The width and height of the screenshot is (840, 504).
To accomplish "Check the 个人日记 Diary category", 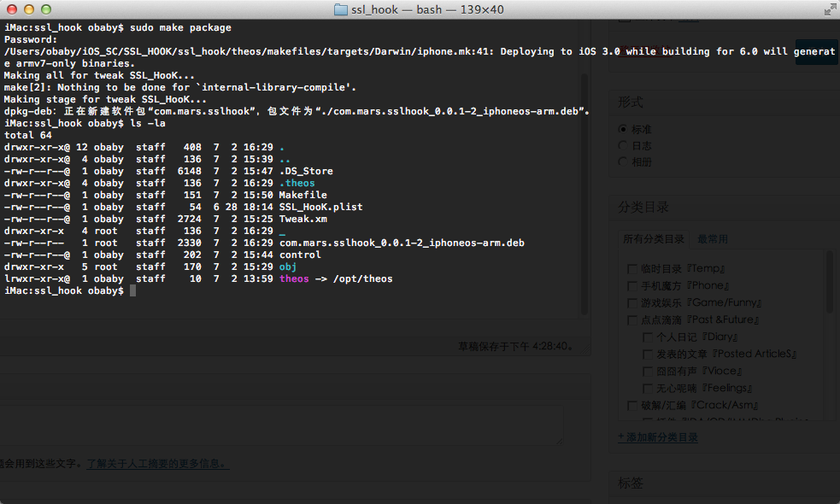I will (x=648, y=337).
